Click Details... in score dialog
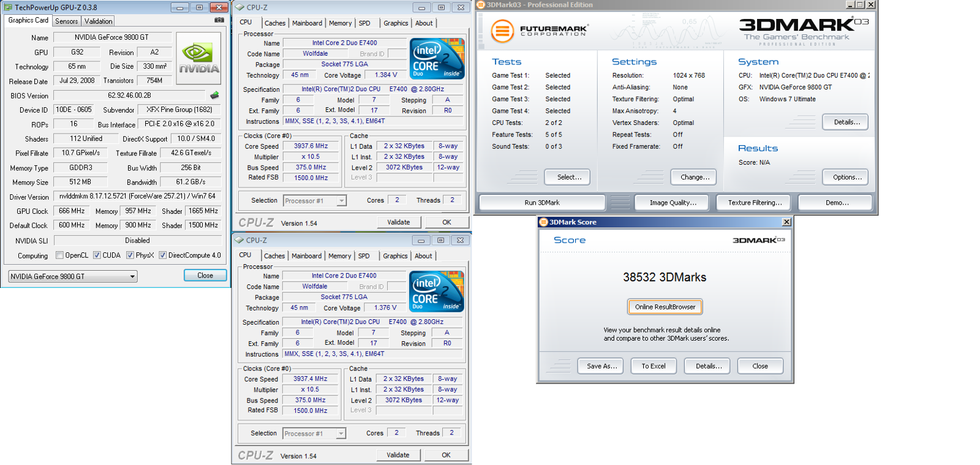This screenshot has height=465, width=980. pos(708,366)
